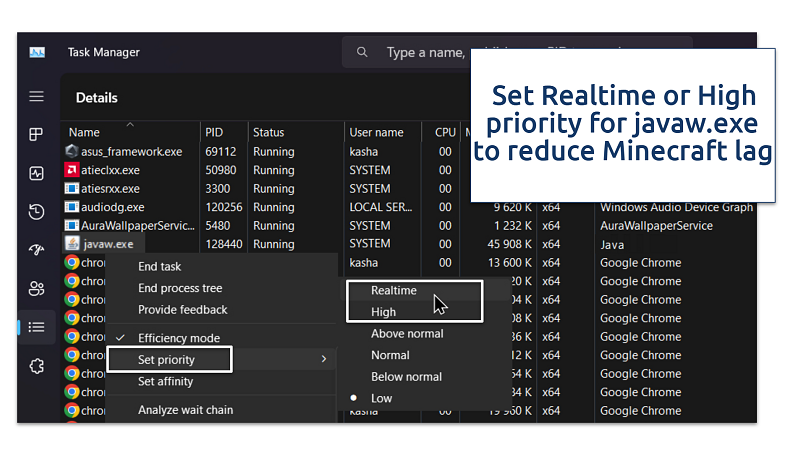Open the Processes page icon in sidebar
The height and width of the screenshot is (453, 806).
pyautogui.click(x=37, y=135)
